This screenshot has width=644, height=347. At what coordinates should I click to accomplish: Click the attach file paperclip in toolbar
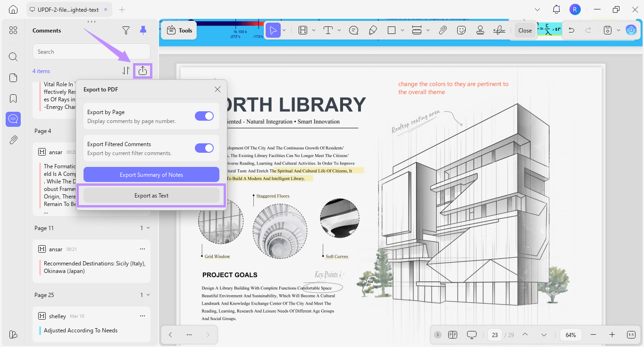[443, 30]
